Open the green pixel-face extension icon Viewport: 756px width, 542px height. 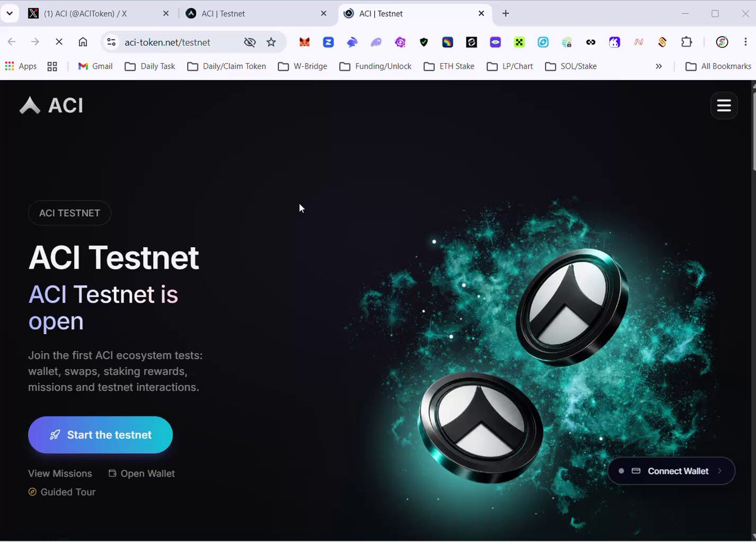519,42
